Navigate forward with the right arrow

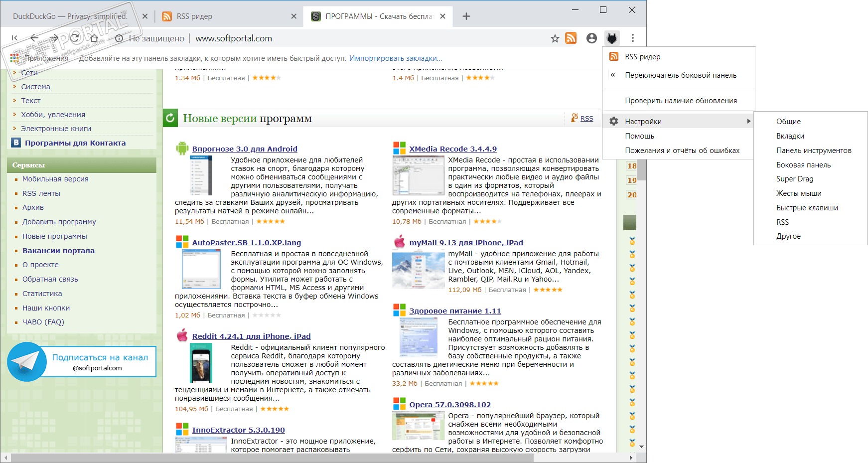(54, 38)
